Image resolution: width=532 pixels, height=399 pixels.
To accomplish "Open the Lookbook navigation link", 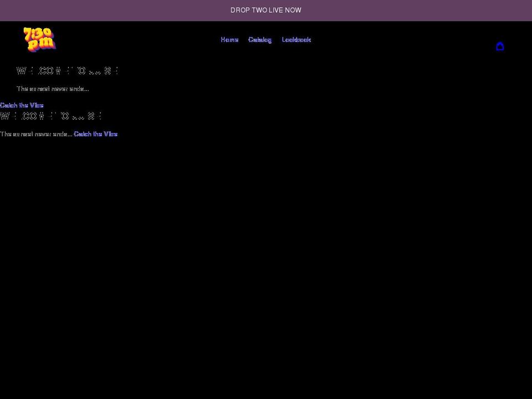I will [296, 40].
